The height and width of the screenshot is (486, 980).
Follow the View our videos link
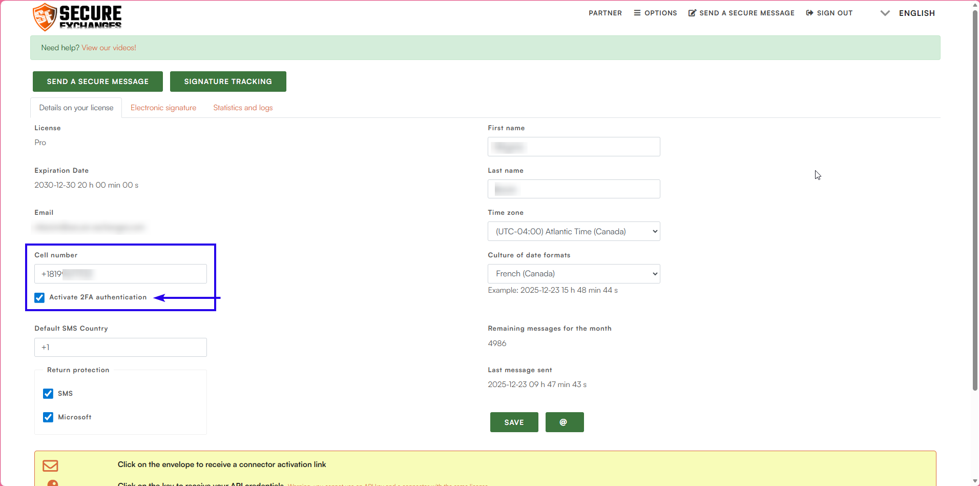(109, 48)
